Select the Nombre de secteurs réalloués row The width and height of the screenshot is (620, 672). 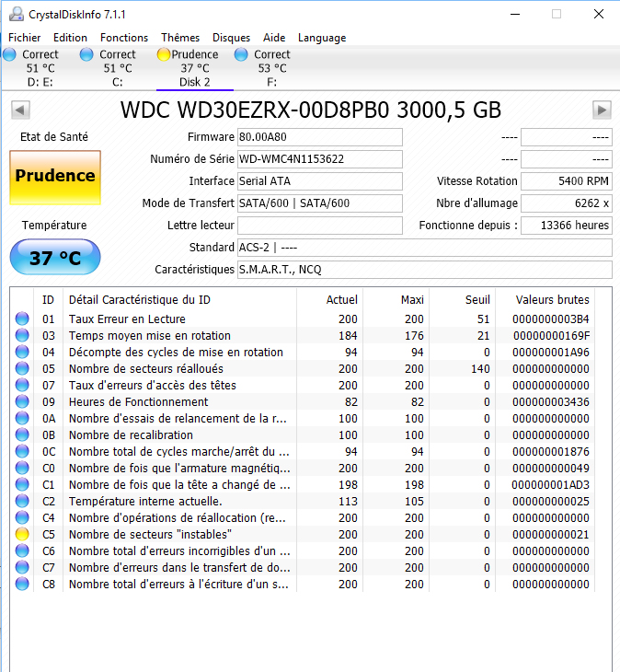[x=175, y=369]
